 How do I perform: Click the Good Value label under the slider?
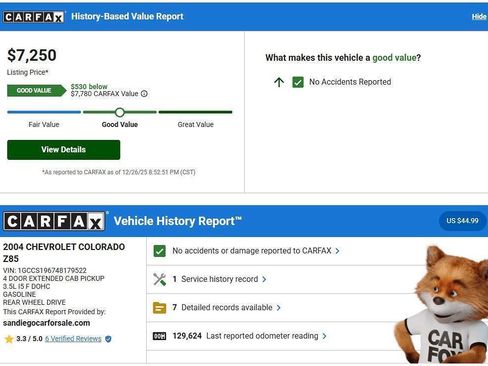[120, 125]
